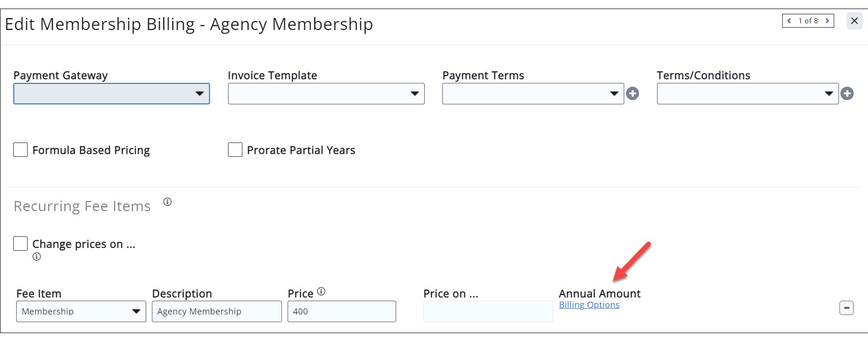Click the plus icon beside Payment Terms

(x=633, y=93)
